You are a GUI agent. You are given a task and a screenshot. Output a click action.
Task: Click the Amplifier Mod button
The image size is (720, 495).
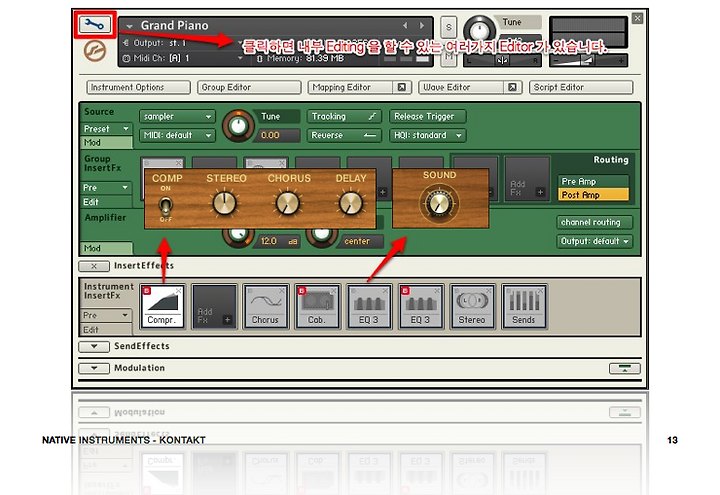[x=107, y=248]
